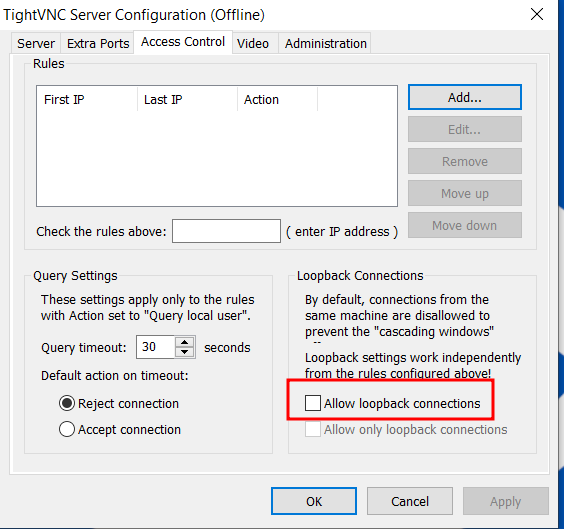Select the Video tab
This screenshot has width=564, height=529.
pyautogui.click(x=253, y=44)
